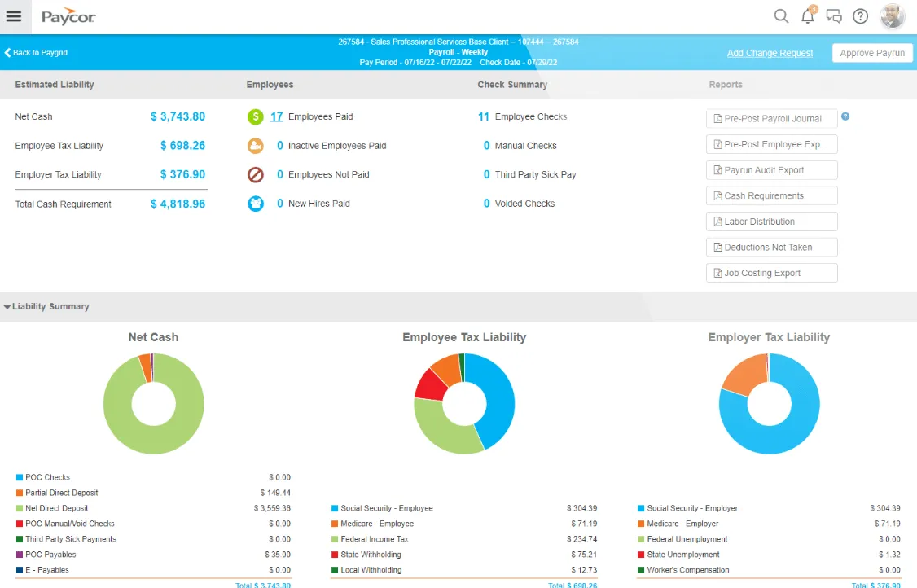Click the Net Cash value $ 3,743.80
This screenshot has width=917, height=588.
178,116
